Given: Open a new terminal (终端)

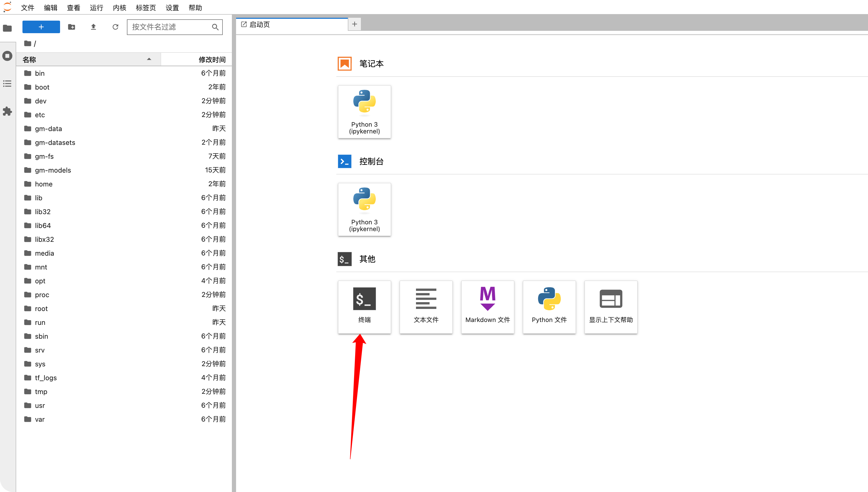Looking at the screenshot, I should (x=364, y=307).
